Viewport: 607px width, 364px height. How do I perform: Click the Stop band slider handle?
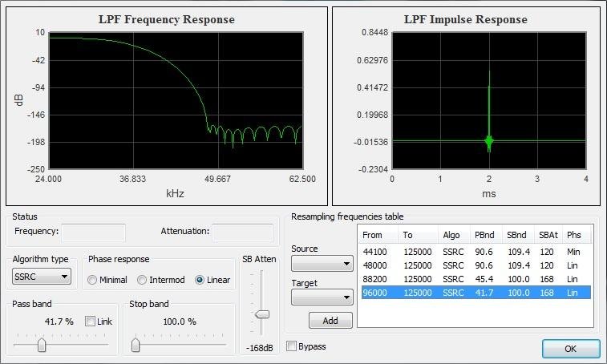point(135,345)
